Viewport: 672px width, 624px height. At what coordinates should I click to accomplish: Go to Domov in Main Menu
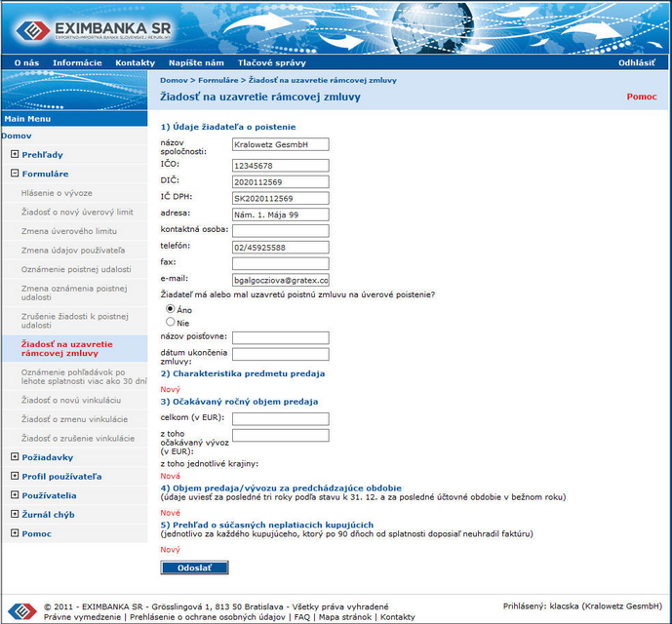[x=17, y=136]
